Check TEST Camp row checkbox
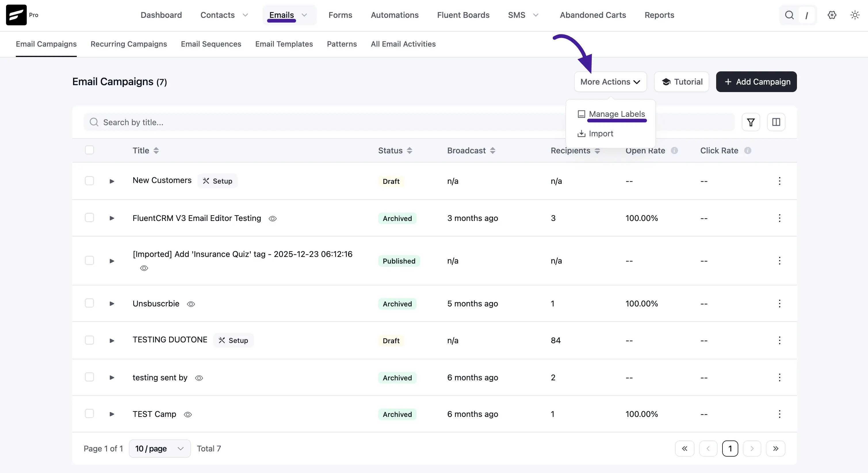This screenshot has height=473, width=868. (x=89, y=414)
